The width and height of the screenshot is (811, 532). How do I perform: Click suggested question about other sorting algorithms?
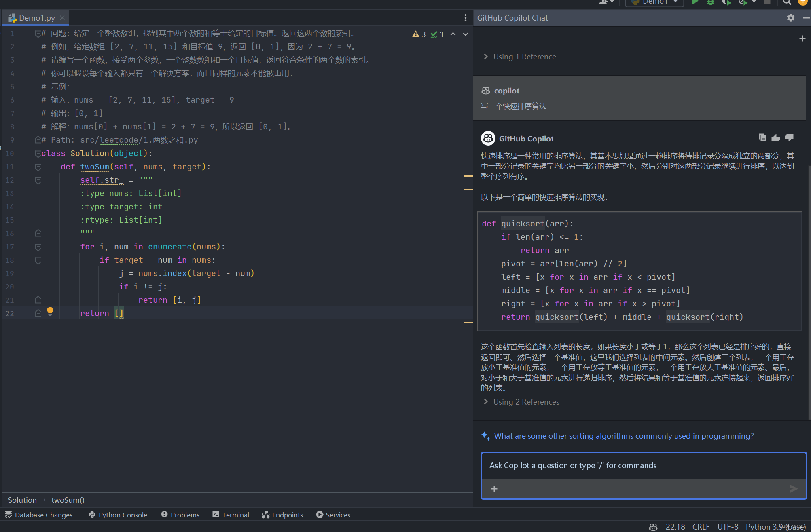click(624, 436)
